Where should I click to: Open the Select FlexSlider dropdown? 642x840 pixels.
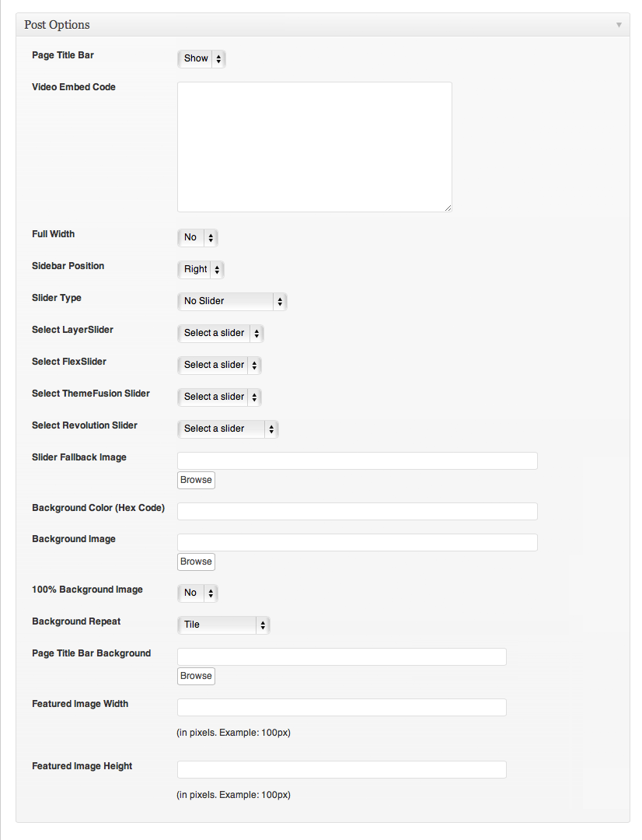[x=219, y=365]
